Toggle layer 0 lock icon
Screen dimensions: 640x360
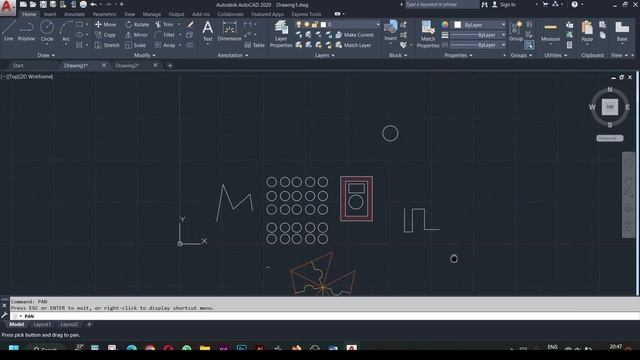[314, 24]
